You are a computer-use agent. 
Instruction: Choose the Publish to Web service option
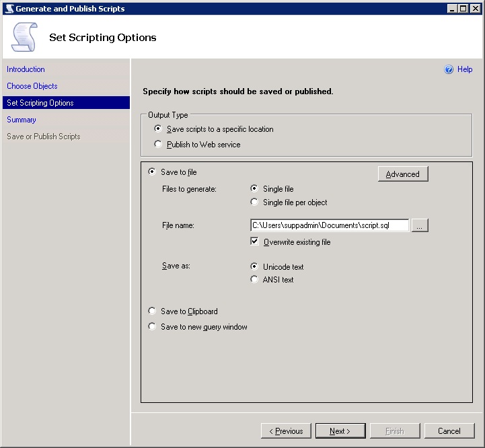[x=158, y=144]
